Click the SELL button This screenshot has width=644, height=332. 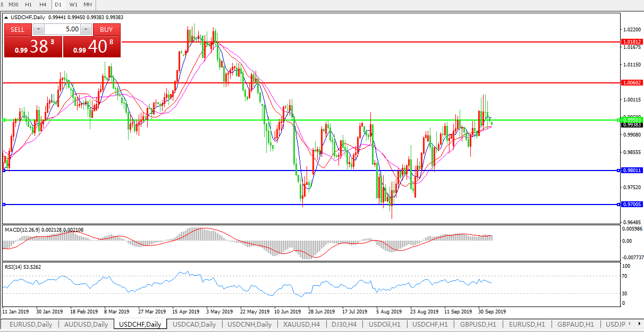point(18,30)
